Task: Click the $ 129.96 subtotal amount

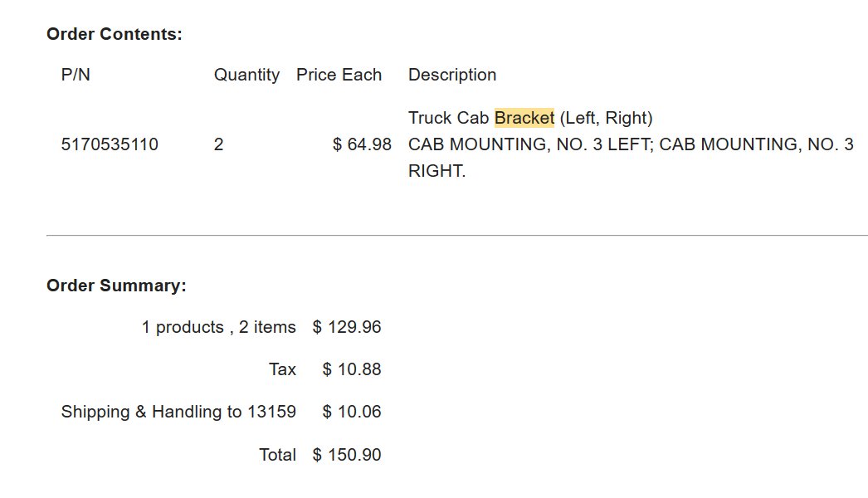Action: click(x=347, y=327)
